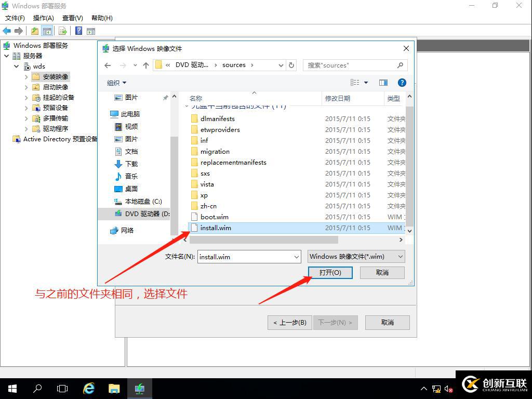Viewport: 532px width, 399px height.
Task: Open the properties toolbar icon next to Help
Action: (91, 31)
